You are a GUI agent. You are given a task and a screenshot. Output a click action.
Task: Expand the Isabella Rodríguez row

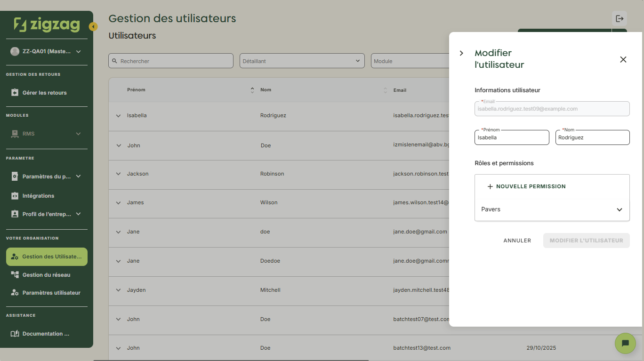[119, 116]
